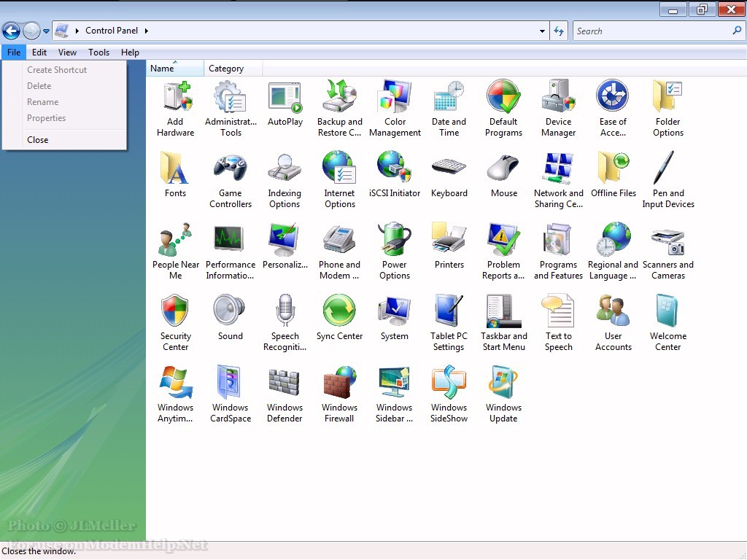The image size is (747, 560).
Task: Choose Close from the File menu
Action: coord(38,140)
